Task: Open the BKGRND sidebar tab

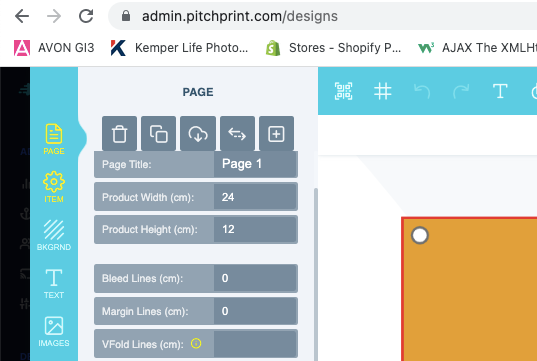Action: [x=54, y=235]
